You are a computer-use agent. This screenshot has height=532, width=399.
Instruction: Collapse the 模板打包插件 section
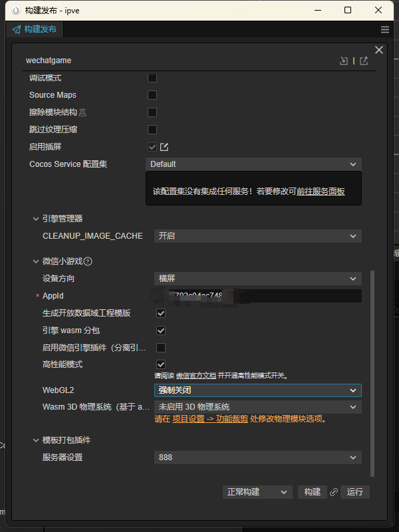point(36,440)
